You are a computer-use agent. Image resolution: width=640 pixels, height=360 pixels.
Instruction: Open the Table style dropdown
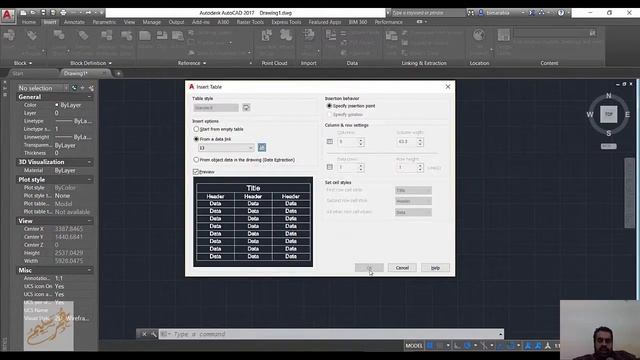(216, 108)
